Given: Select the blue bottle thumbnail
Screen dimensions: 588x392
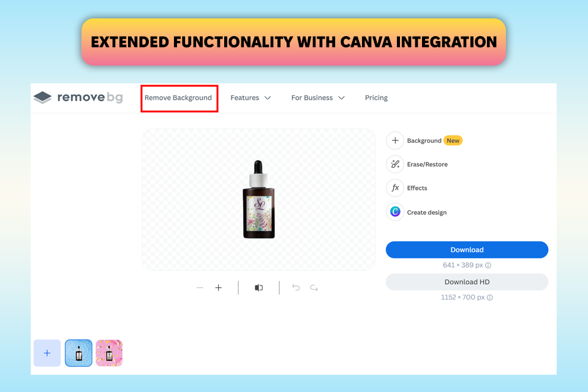Looking at the screenshot, I should [x=78, y=353].
